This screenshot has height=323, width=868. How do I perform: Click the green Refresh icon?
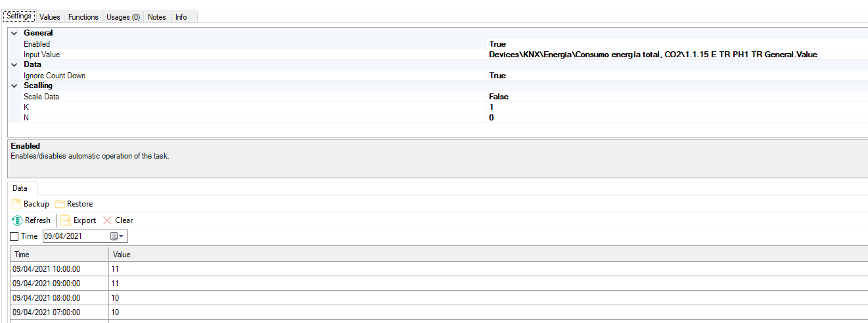tap(17, 220)
